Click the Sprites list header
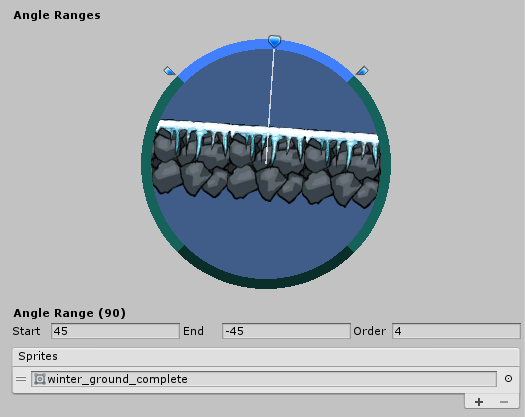The height and width of the screenshot is (417, 525). pyautogui.click(x=266, y=356)
